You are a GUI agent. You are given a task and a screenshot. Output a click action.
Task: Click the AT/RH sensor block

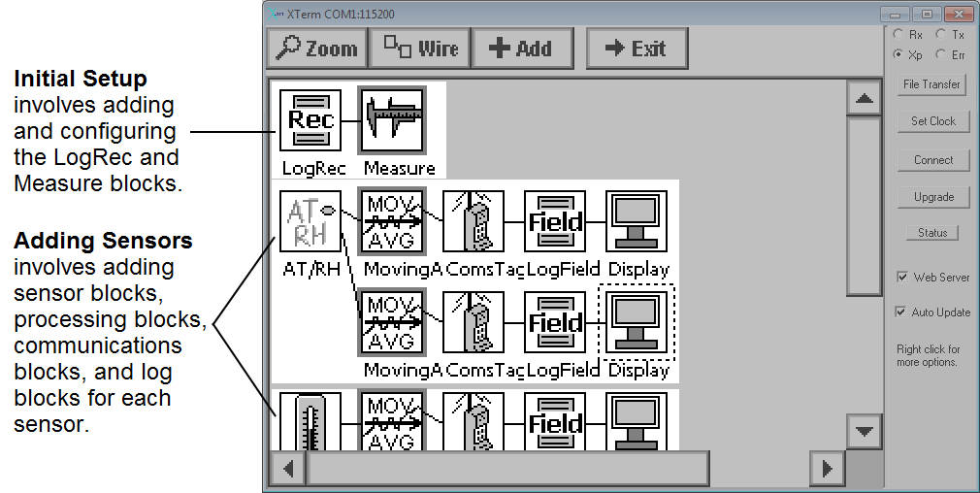[x=310, y=221]
